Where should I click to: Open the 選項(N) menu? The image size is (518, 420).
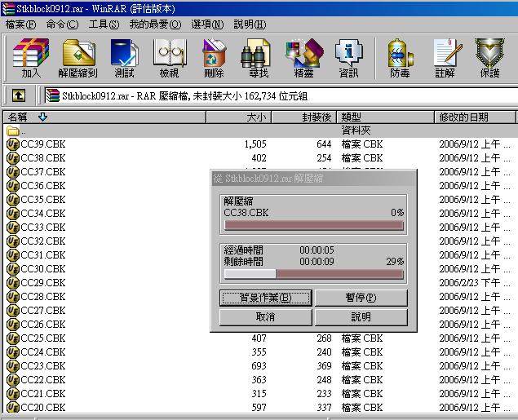tap(207, 24)
